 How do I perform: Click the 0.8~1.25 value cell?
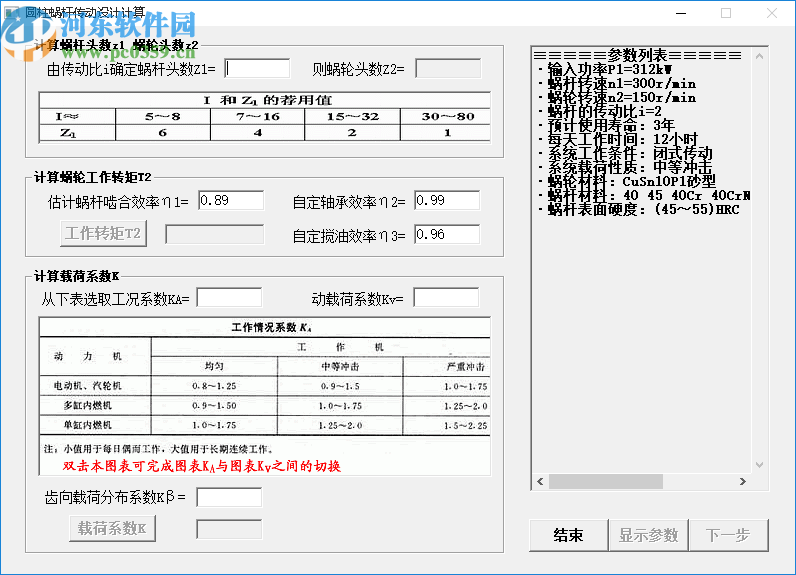[214, 386]
